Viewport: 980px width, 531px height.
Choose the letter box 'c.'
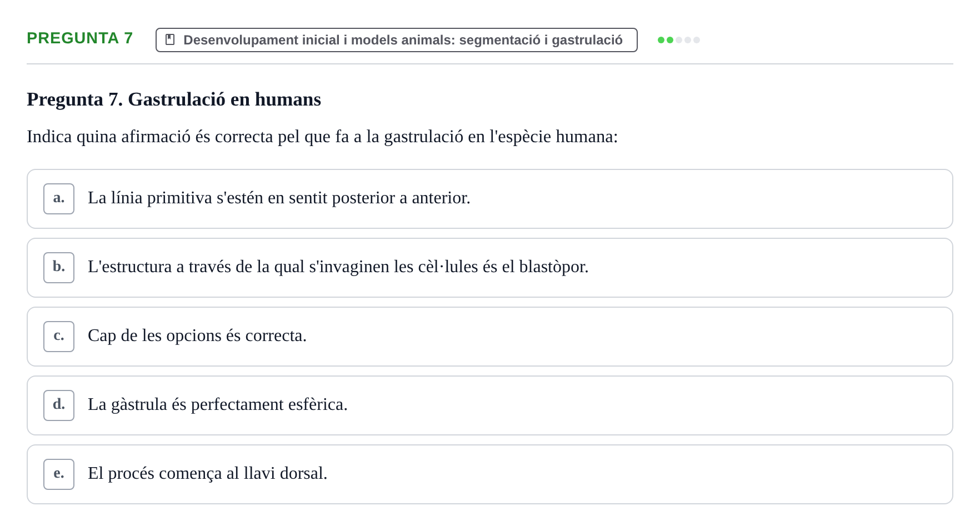tap(59, 337)
